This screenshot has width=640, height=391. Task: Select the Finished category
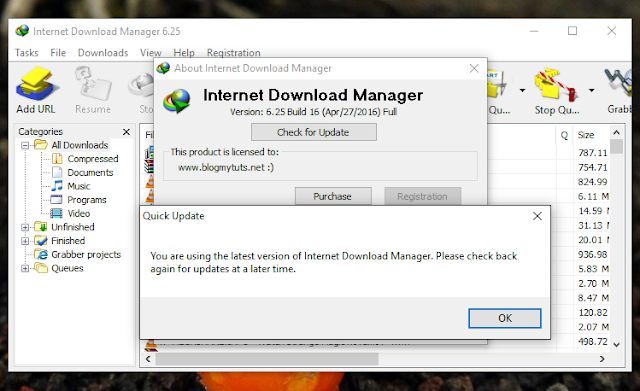click(68, 241)
